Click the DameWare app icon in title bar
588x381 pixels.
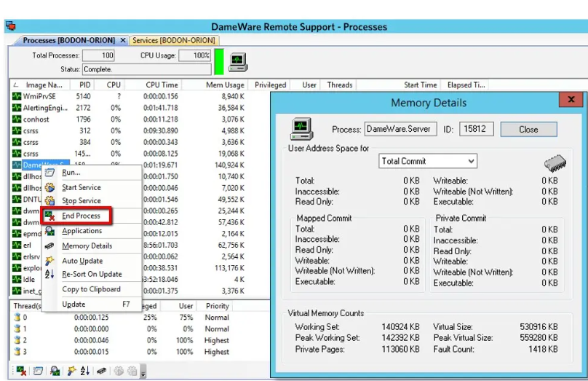click(x=10, y=26)
